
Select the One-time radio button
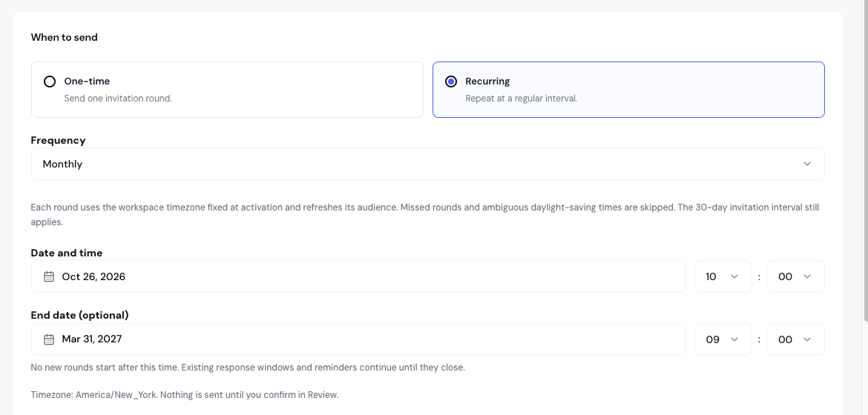[49, 82]
